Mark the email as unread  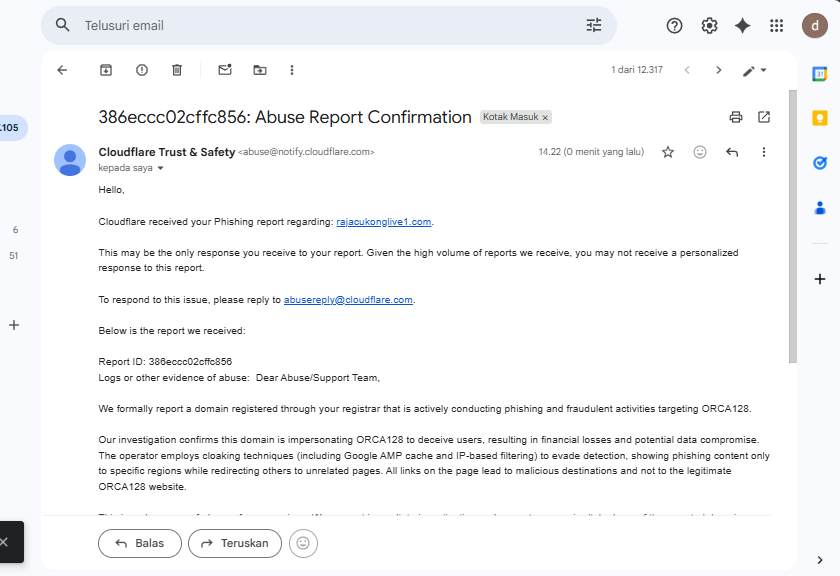(x=225, y=70)
